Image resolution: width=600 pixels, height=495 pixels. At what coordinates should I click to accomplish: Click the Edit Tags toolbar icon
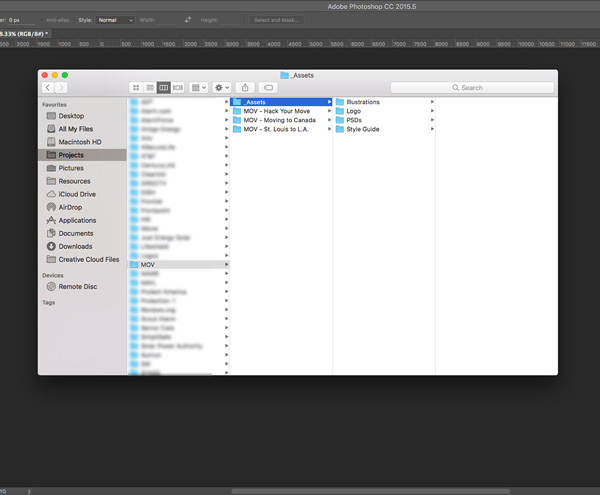click(x=268, y=88)
